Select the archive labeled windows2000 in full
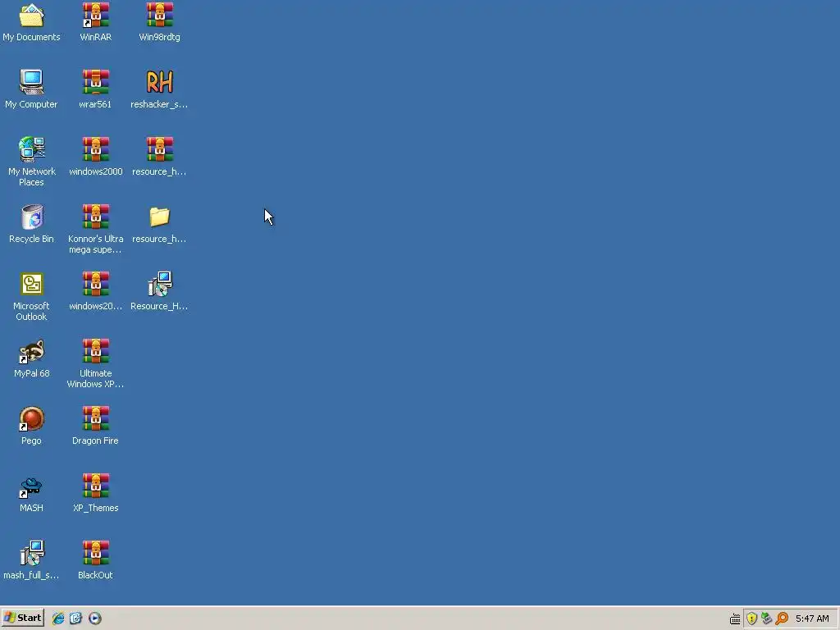This screenshot has height=630, width=840. click(95, 149)
